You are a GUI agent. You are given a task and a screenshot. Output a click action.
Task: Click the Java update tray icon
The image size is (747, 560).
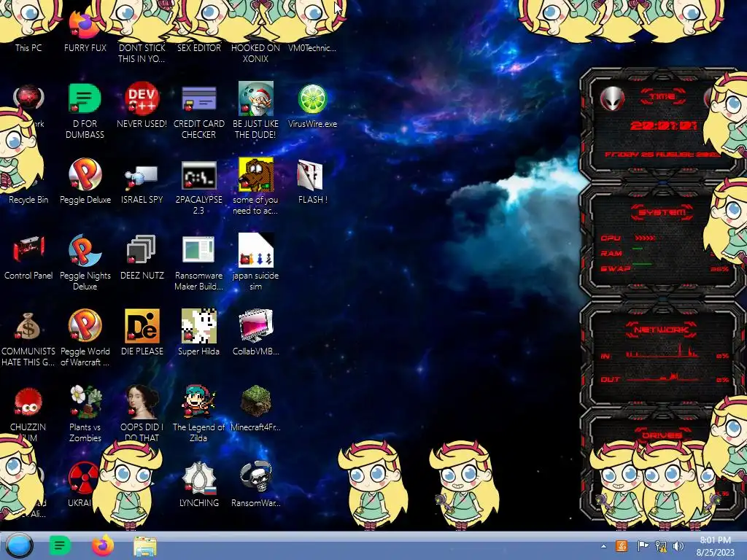point(622,546)
